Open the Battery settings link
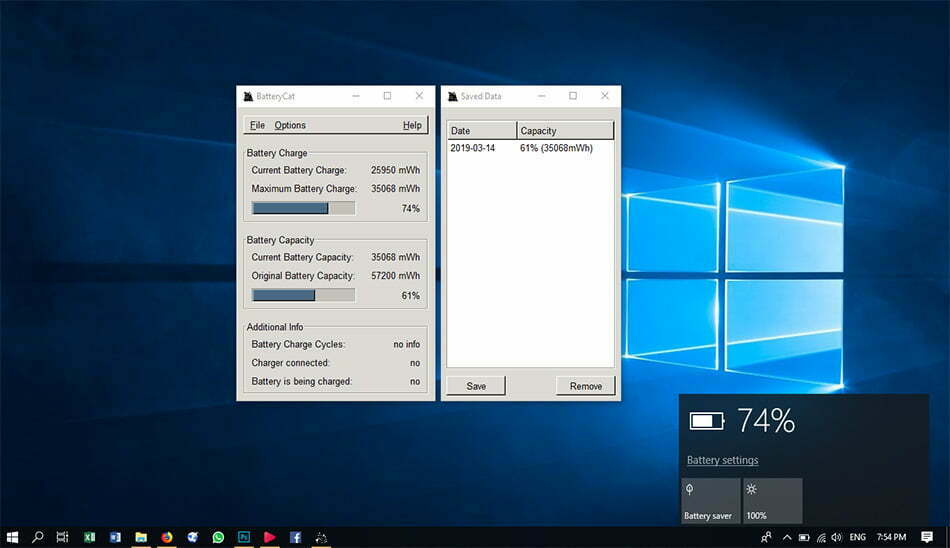This screenshot has height=548, width=950. [x=722, y=460]
